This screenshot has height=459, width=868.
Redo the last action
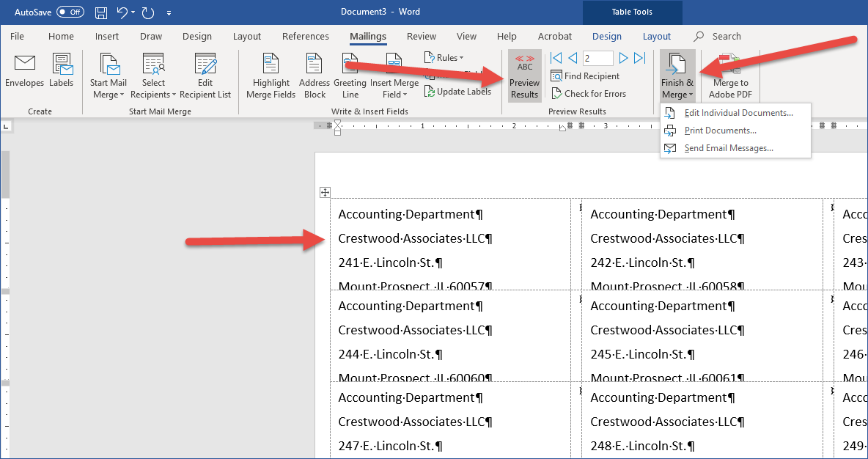click(x=147, y=12)
